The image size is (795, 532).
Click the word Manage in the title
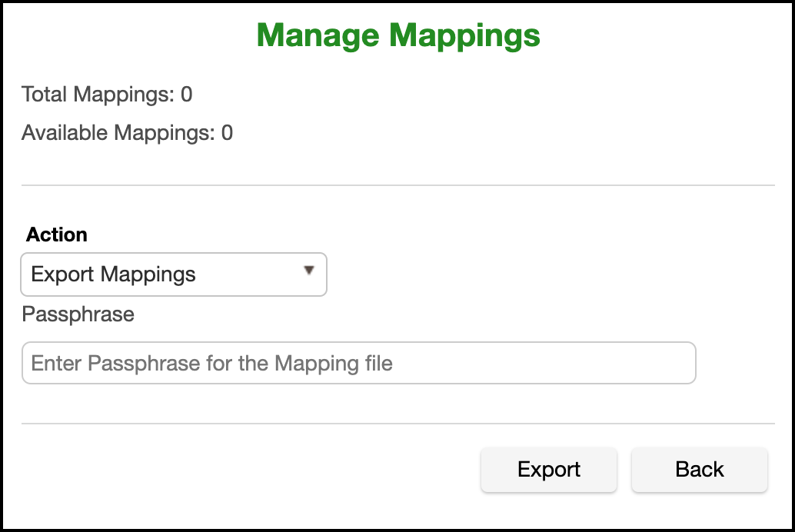pyautogui.click(x=317, y=35)
